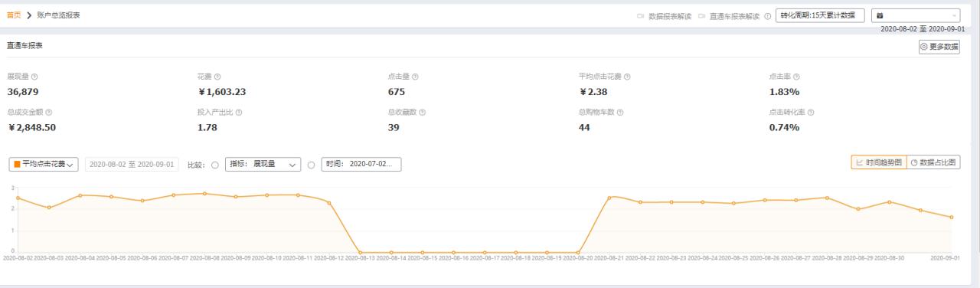Screen dimensions: 980x288
Task: Click the help icon next to 展现量
Action: (x=34, y=77)
